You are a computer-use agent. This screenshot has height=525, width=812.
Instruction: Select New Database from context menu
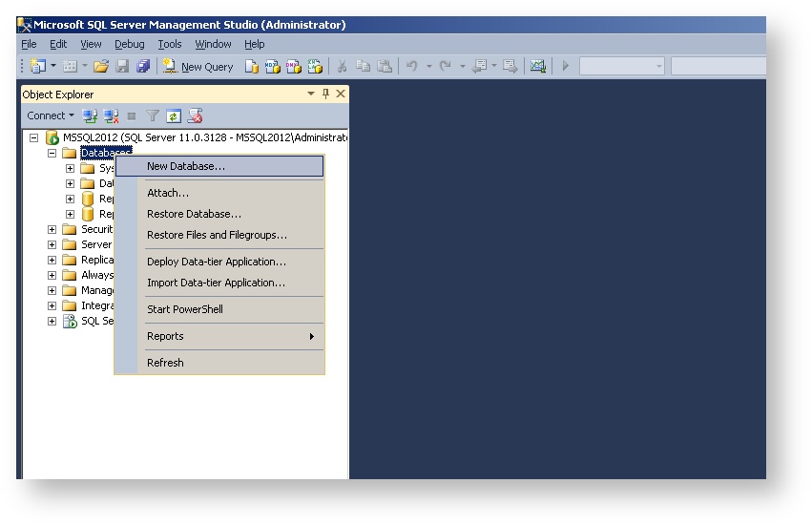186,166
